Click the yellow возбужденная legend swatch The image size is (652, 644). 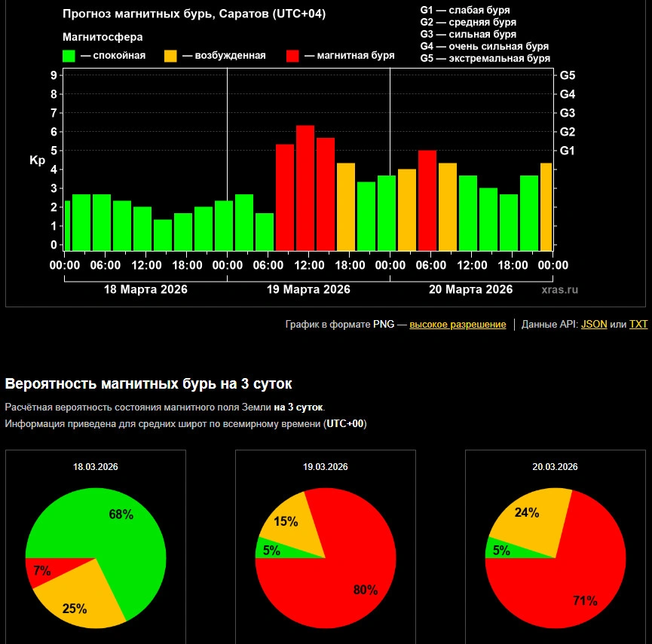click(170, 56)
